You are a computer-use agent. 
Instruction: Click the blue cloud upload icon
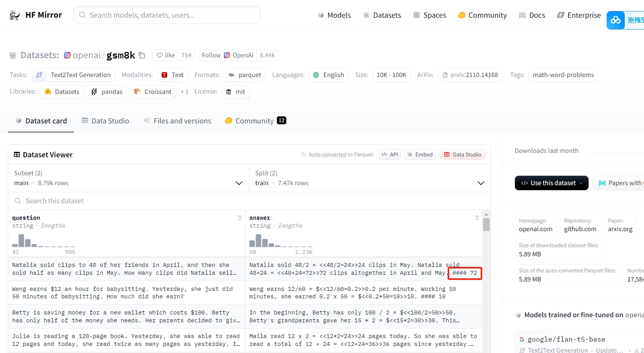coord(616,20)
